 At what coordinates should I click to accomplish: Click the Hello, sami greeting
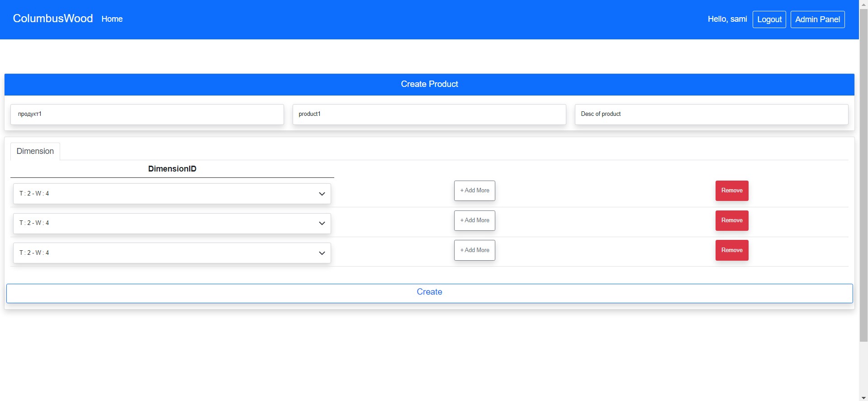(727, 19)
